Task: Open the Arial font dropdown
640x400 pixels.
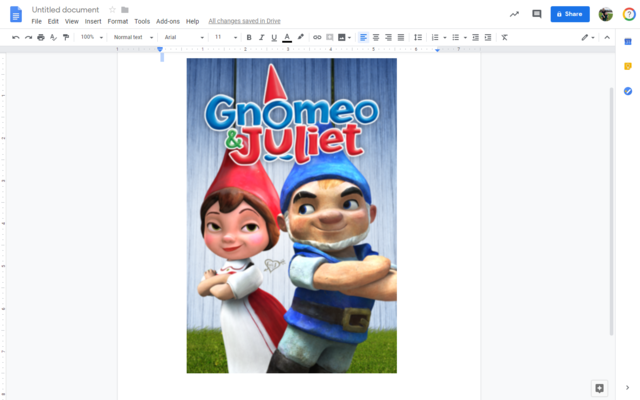Action: [x=184, y=37]
